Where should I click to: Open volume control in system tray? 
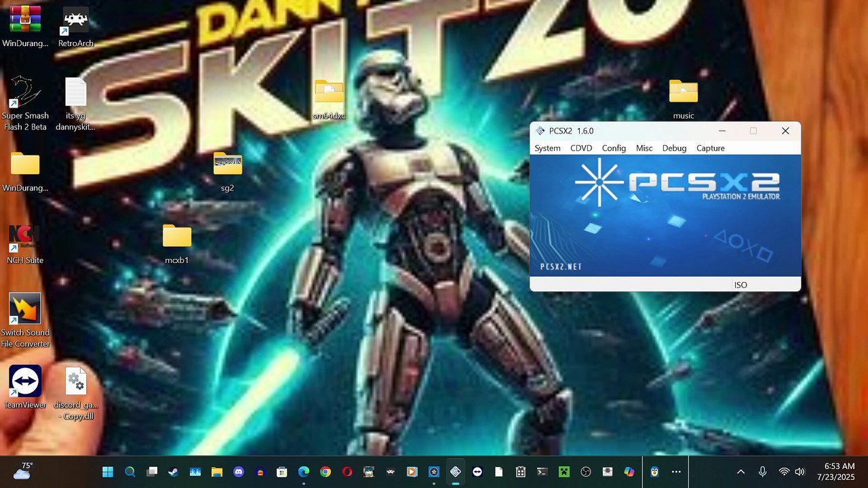tap(800, 472)
